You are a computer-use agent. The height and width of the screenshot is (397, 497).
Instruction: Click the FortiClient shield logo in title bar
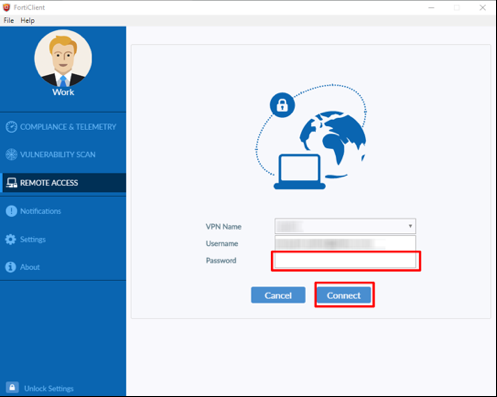pyautogui.click(x=6, y=7)
